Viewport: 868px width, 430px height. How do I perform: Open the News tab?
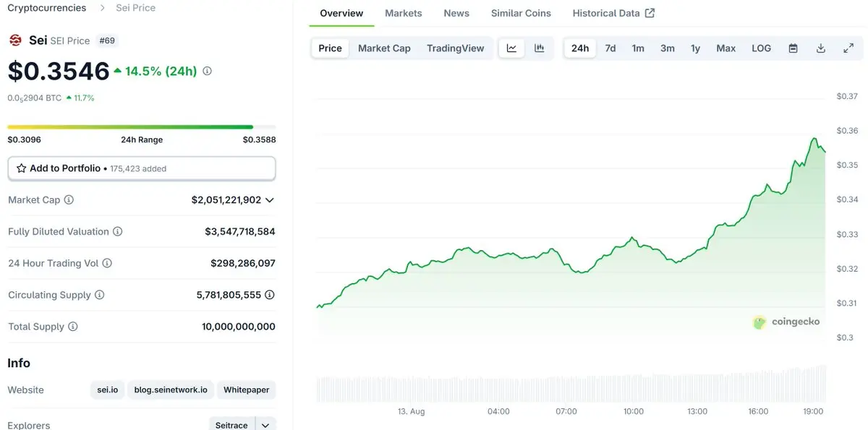click(456, 13)
